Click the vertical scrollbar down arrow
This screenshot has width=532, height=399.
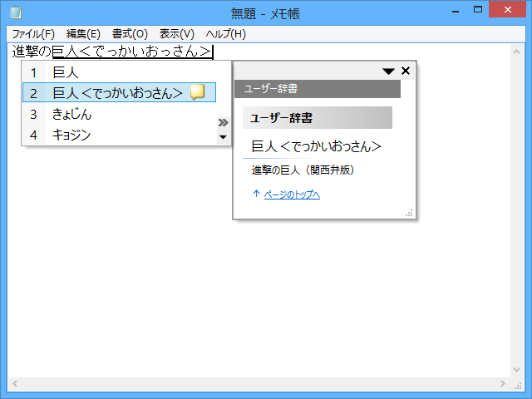click(x=517, y=370)
